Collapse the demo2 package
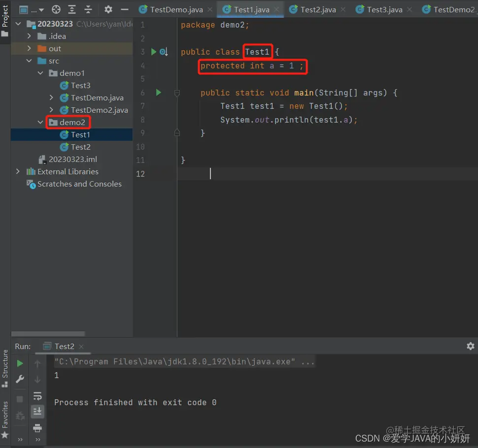Viewport: 478px width, 448px height. click(x=40, y=123)
